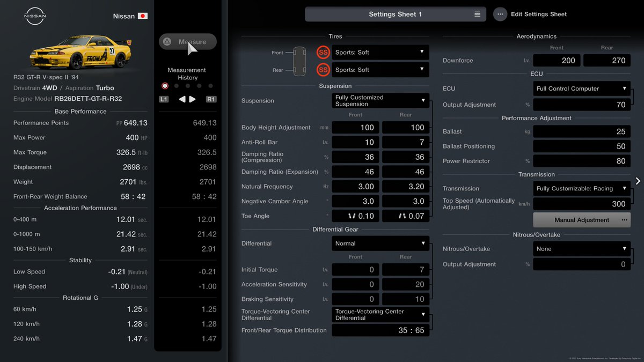This screenshot has height=362, width=644.
Task: Click Performance Points value 649.13
Action: (135, 123)
